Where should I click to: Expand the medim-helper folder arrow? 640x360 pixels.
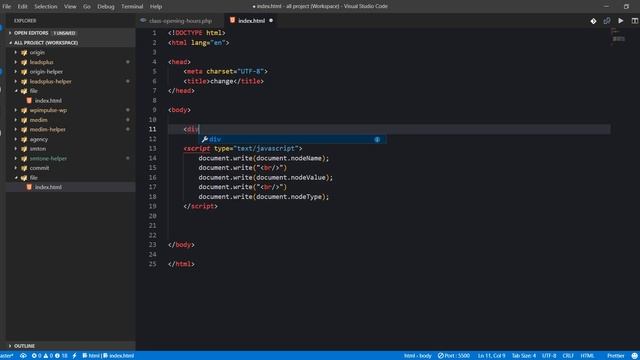(16, 129)
